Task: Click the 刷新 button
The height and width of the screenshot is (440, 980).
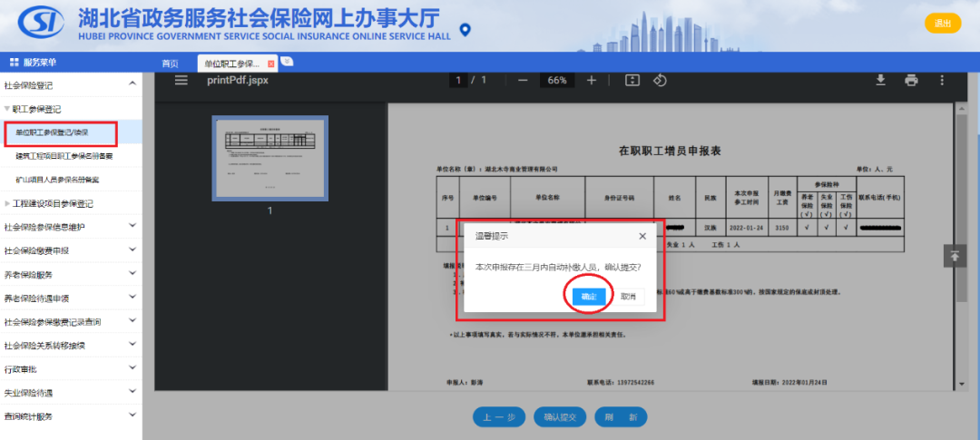Action: click(621, 417)
